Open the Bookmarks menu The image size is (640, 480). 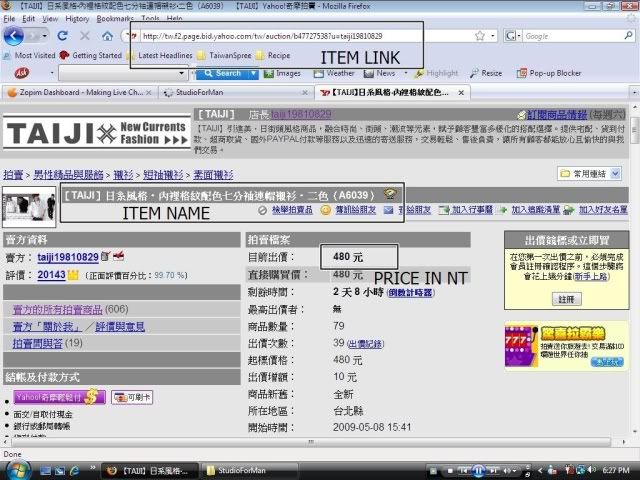point(115,19)
